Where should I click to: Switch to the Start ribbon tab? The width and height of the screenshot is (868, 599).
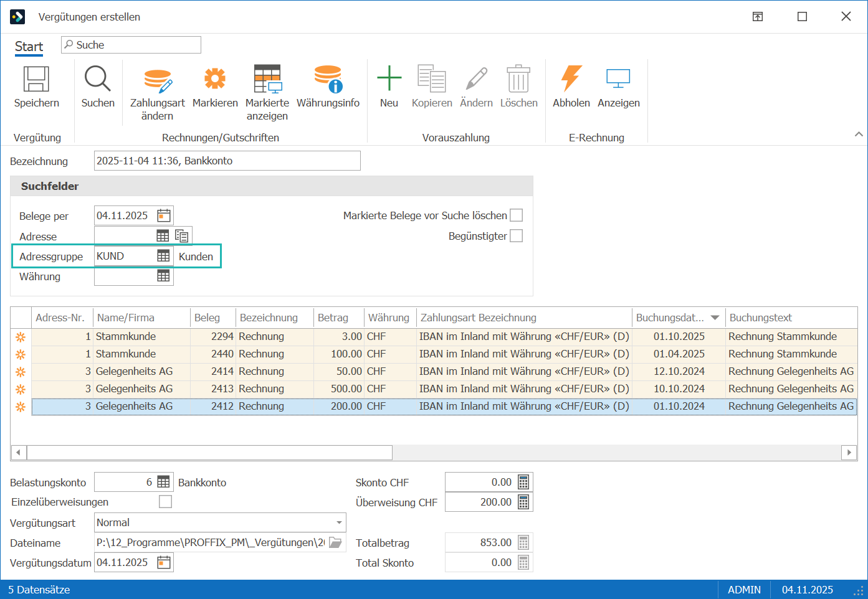click(29, 47)
